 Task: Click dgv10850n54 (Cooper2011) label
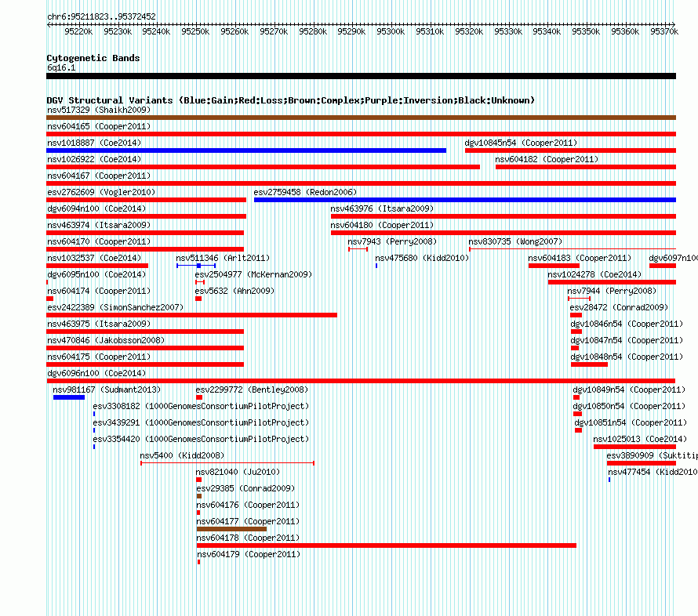[x=630, y=406]
